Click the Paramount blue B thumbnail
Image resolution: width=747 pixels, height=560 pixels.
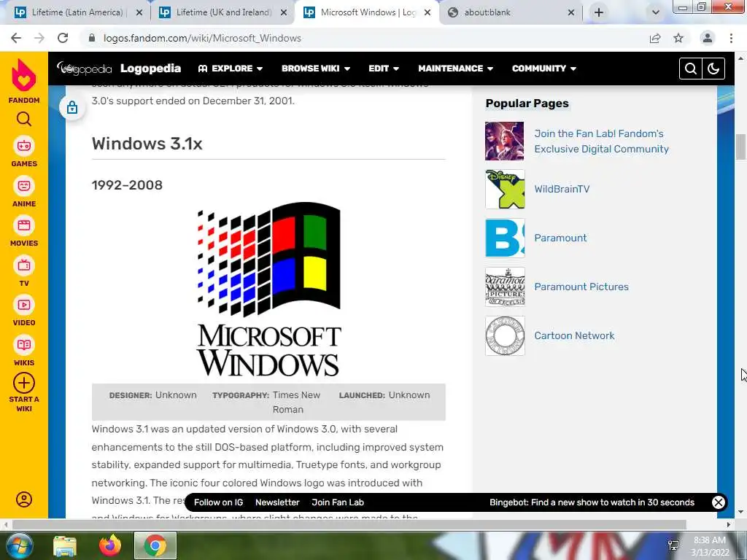505,238
